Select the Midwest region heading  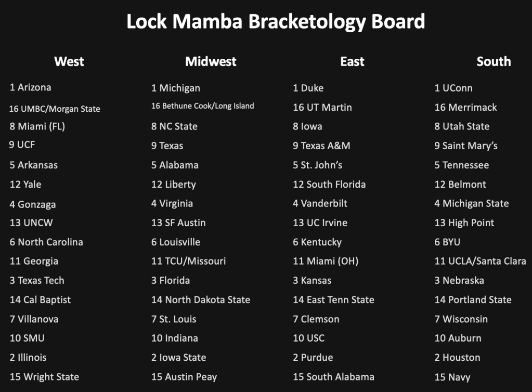pos(211,61)
